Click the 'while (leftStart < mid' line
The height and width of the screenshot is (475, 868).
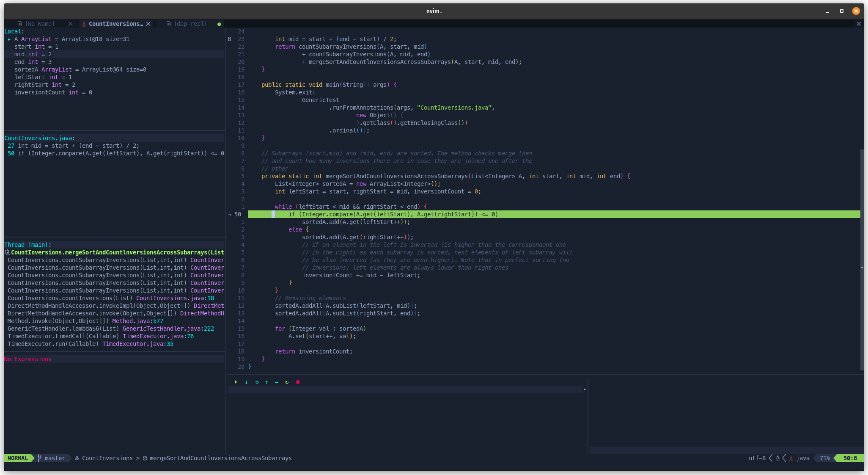pos(351,207)
